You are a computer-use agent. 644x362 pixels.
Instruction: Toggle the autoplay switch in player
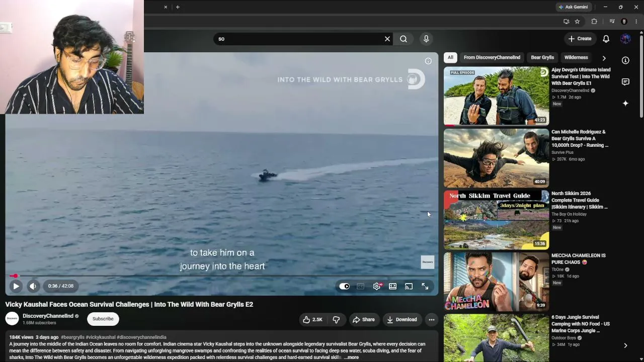point(344,286)
